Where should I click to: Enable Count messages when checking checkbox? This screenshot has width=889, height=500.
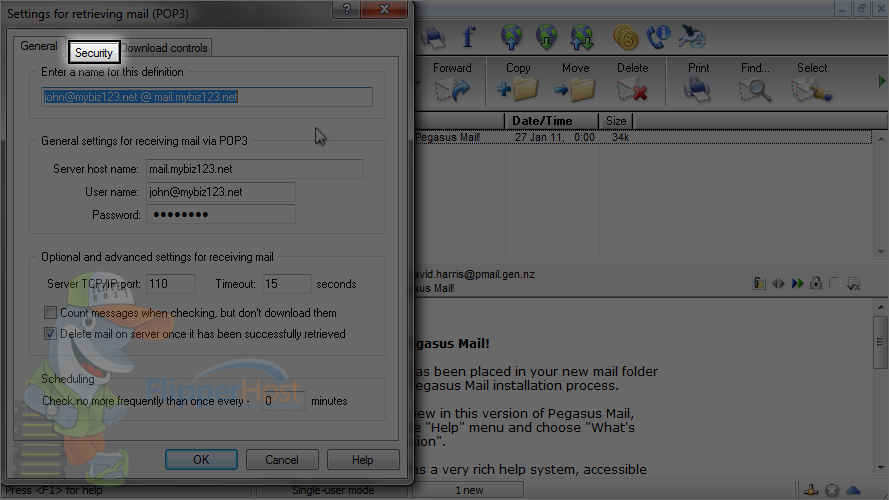pos(50,313)
